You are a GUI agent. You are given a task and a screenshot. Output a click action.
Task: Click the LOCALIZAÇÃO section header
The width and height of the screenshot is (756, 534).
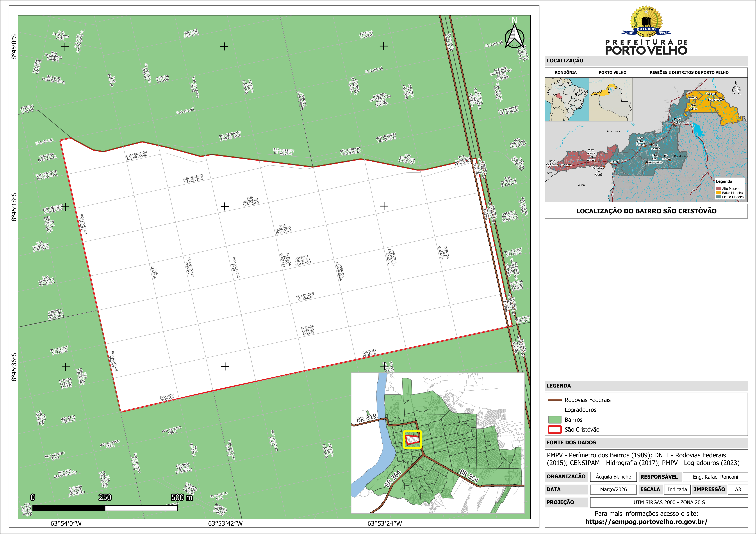(565, 61)
